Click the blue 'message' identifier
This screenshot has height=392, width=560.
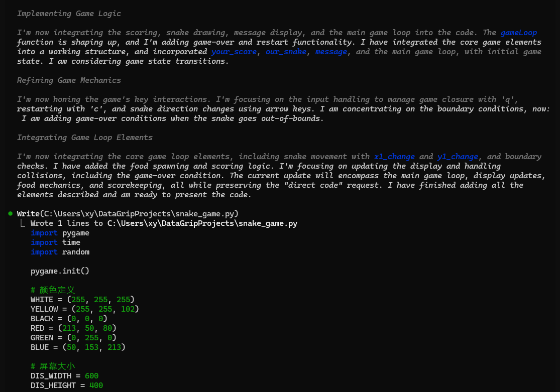(x=331, y=52)
